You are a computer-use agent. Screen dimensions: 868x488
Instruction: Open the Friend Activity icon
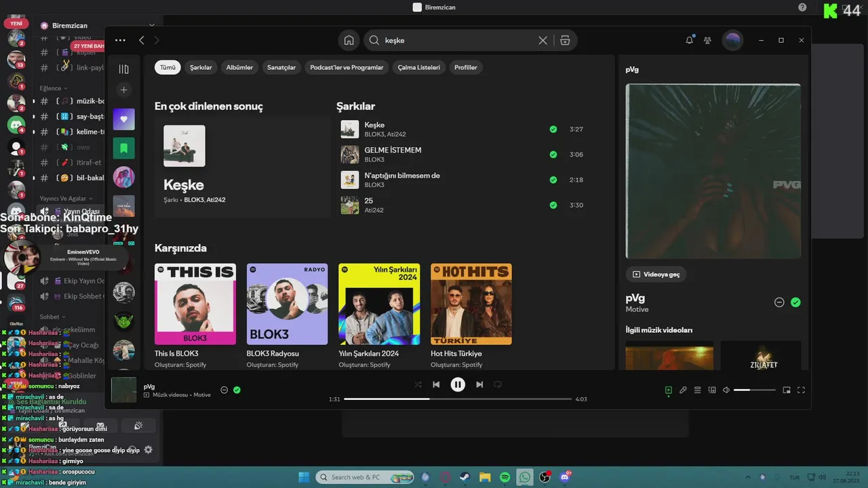coord(707,41)
